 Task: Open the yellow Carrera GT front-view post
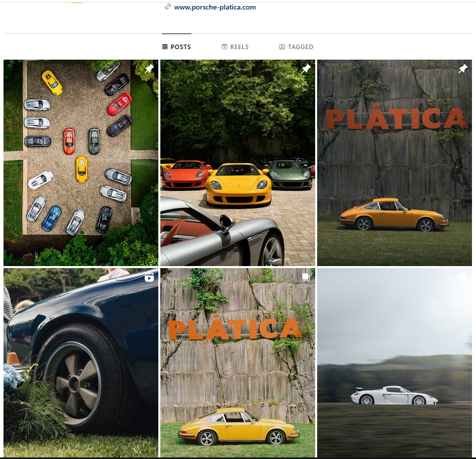(237, 163)
